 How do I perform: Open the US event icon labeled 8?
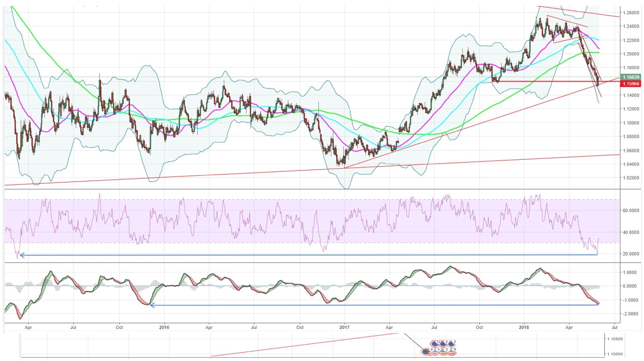pyautogui.click(x=452, y=352)
